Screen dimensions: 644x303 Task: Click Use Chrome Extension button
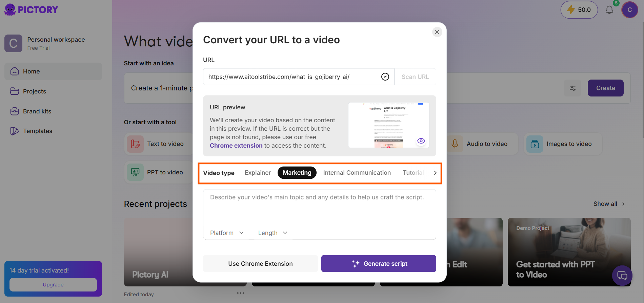[x=260, y=264]
